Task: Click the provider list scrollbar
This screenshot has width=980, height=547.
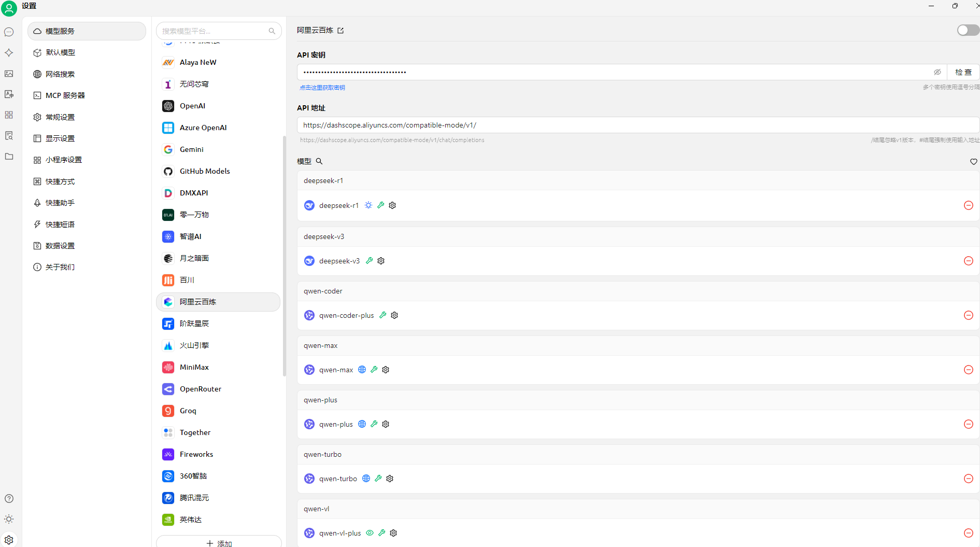Action: click(284, 256)
